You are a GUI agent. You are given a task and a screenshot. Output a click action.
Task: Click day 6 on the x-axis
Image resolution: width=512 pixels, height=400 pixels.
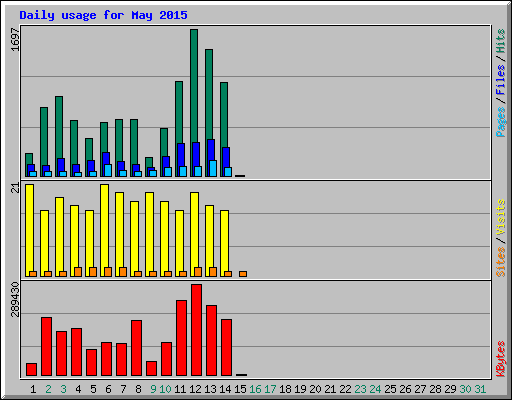pyautogui.click(x=108, y=389)
